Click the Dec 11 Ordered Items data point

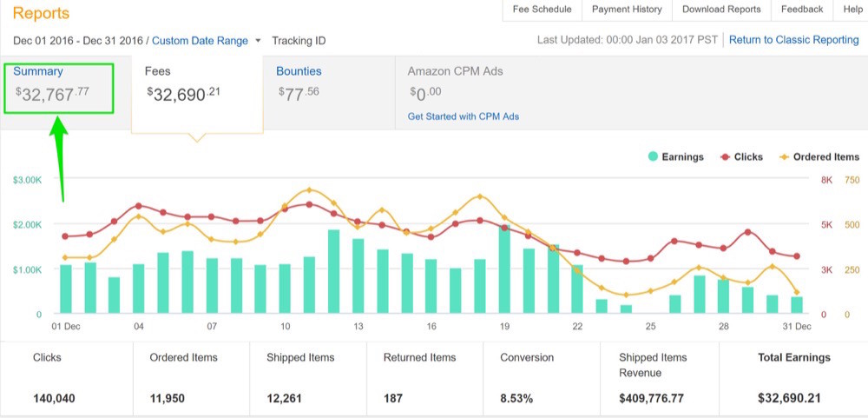pyautogui.click(x=310, y=190)
